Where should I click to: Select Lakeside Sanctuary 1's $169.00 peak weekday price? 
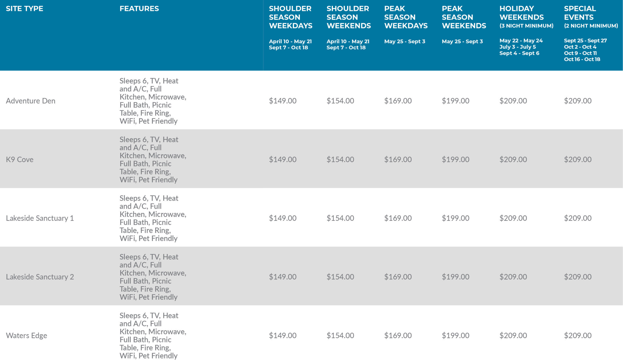398,218
